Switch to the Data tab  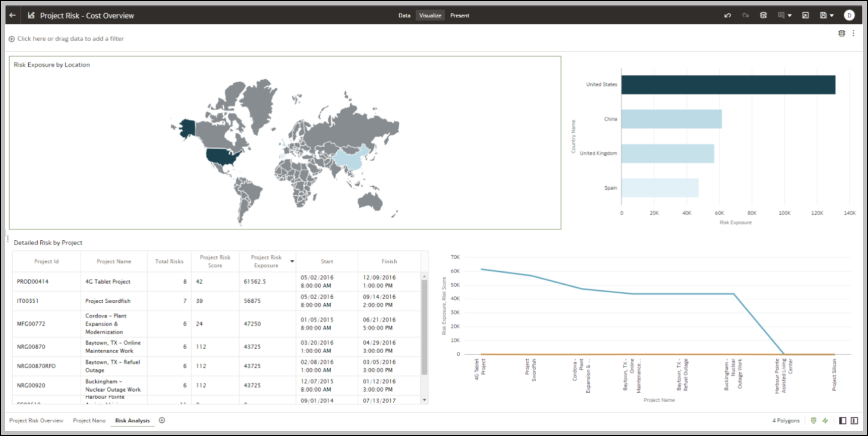[404, 16]
